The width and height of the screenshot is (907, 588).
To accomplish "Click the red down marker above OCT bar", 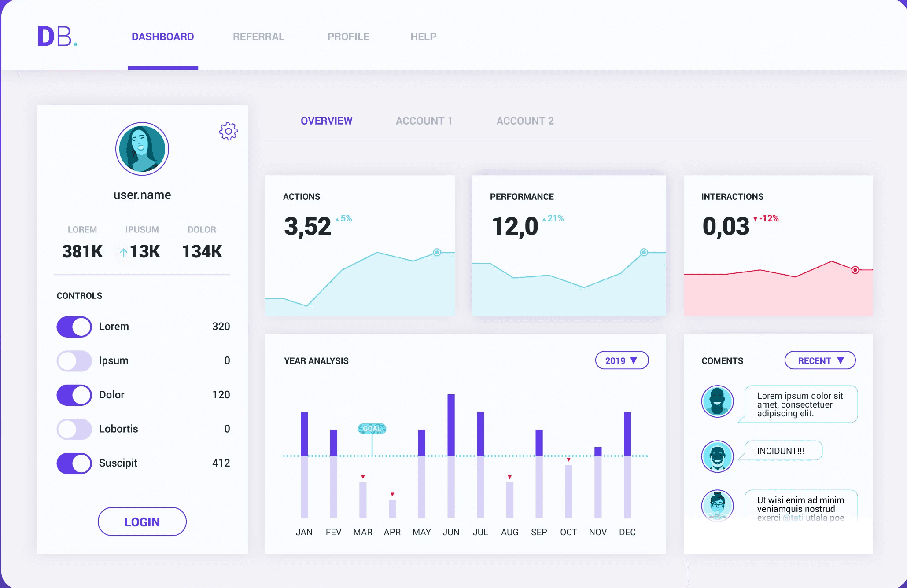I will coord(568,459).
